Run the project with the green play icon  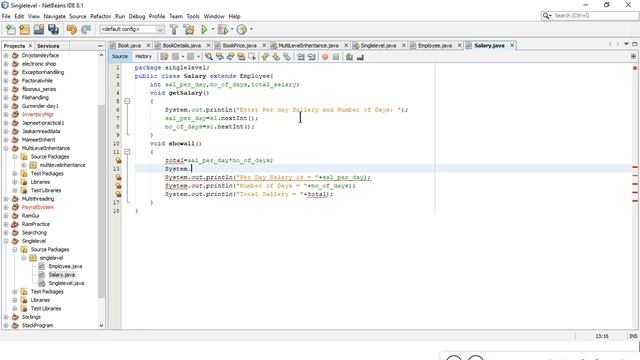[x=204, y=29]
